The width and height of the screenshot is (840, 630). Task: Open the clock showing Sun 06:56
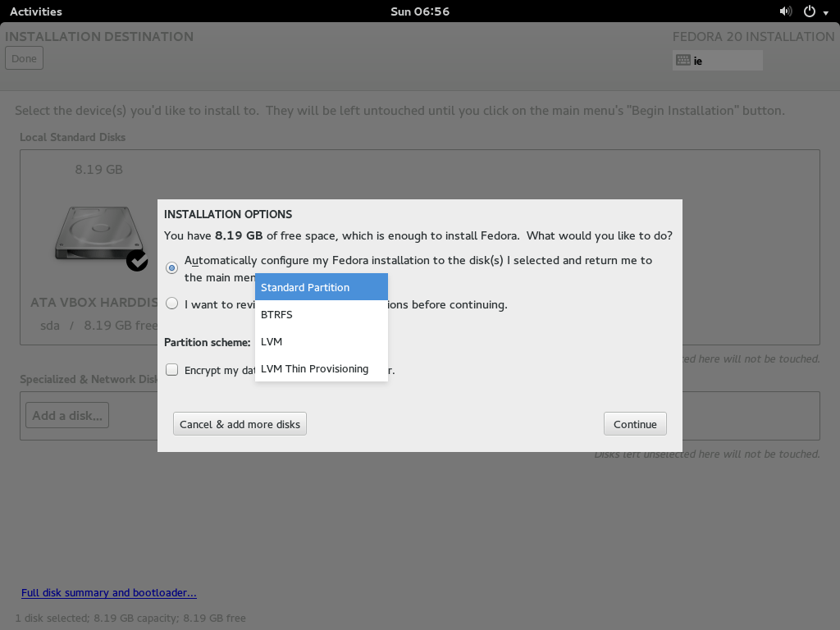point(420,11)
